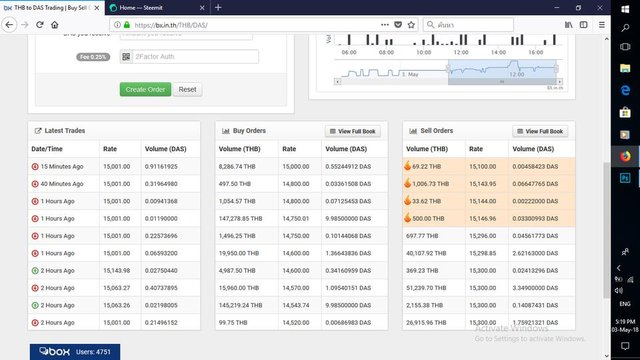Viewport: 640px width, 360px height.
Task: Switch the ENG input language indicator
Action: pos(625,304)
